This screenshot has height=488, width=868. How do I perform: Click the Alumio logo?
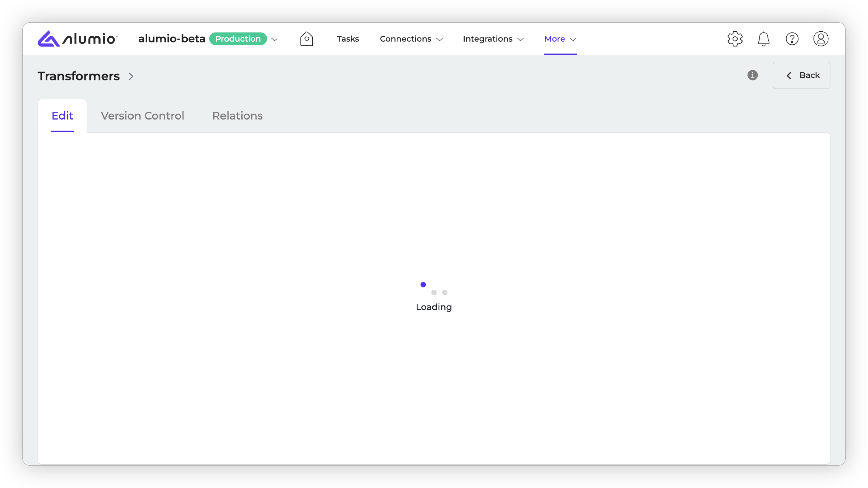click(x=78, y=39)
